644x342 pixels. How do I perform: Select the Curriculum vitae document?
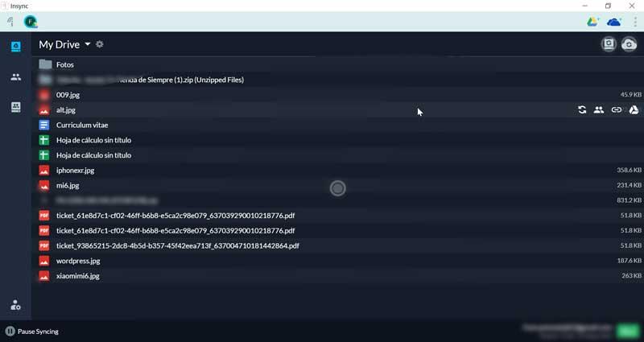81,125
